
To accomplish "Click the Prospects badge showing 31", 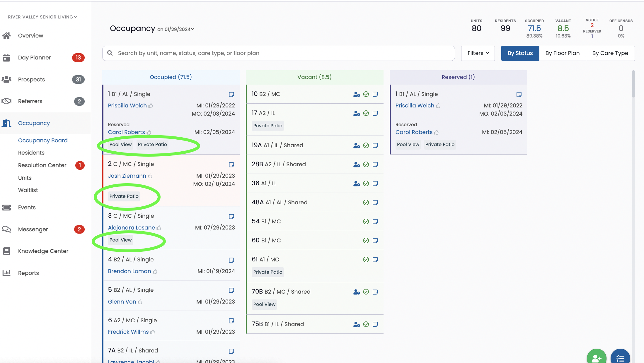I will 78,80.
